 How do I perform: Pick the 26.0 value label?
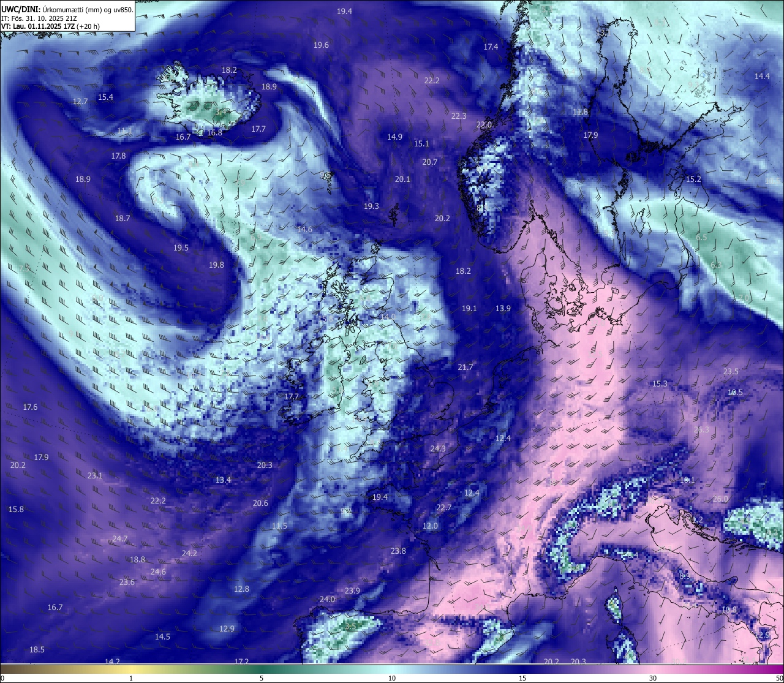click(x=720, y=499)
